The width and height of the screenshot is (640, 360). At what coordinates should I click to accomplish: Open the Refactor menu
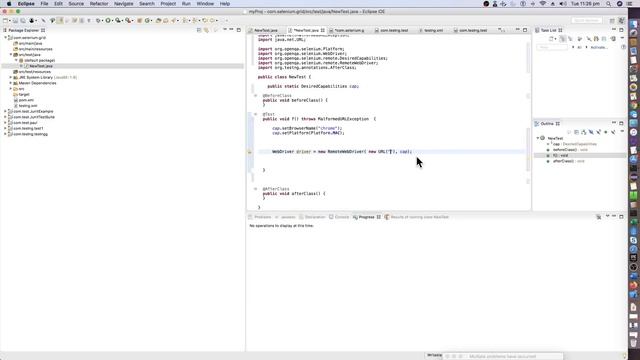(x=99, y=4)
